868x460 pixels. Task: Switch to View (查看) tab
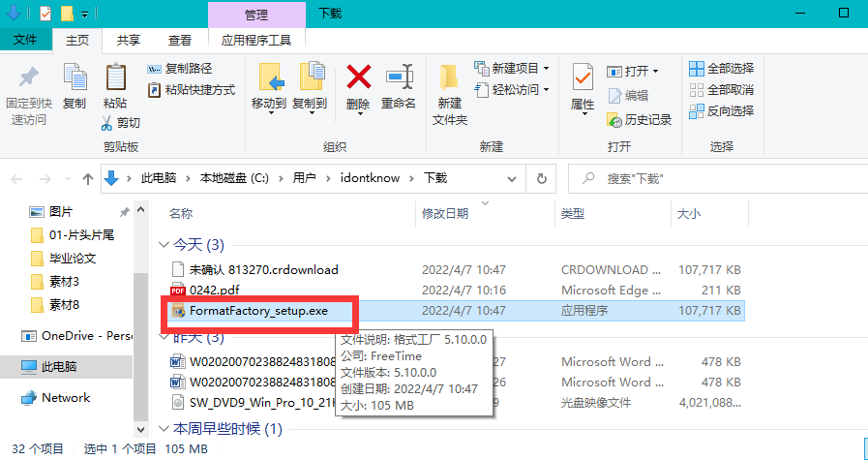tap(180, 41)
